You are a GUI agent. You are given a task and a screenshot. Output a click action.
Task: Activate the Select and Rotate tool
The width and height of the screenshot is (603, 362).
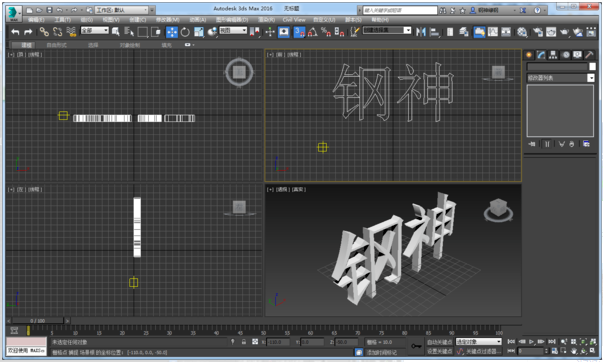[185, 32]
